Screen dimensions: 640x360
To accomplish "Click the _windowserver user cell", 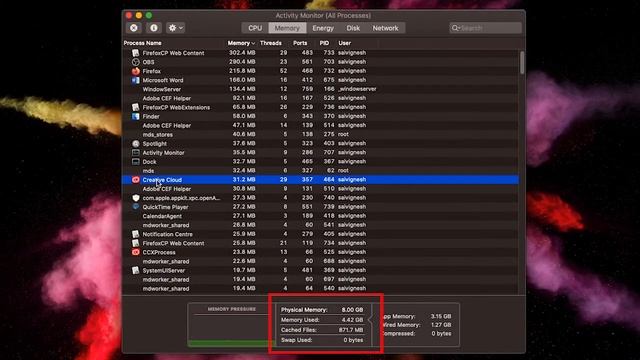I will (x=357, y=89).
